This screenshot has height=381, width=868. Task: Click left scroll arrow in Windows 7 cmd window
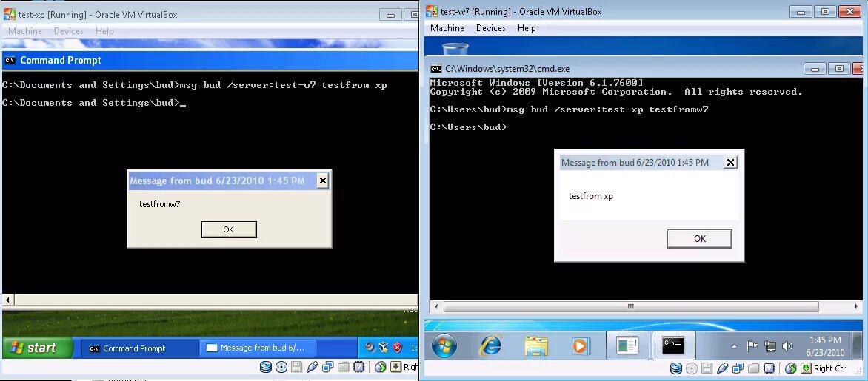[x=436, y=306]
